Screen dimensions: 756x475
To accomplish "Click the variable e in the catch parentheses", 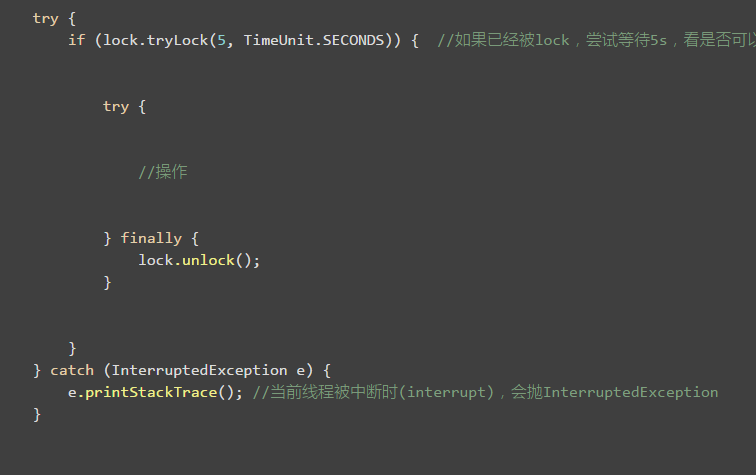I will point(300,371).
